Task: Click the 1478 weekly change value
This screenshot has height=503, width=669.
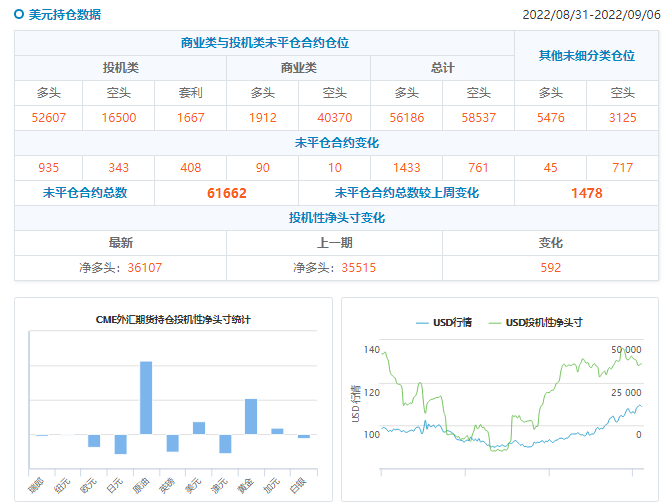Action: coord(586,193)
